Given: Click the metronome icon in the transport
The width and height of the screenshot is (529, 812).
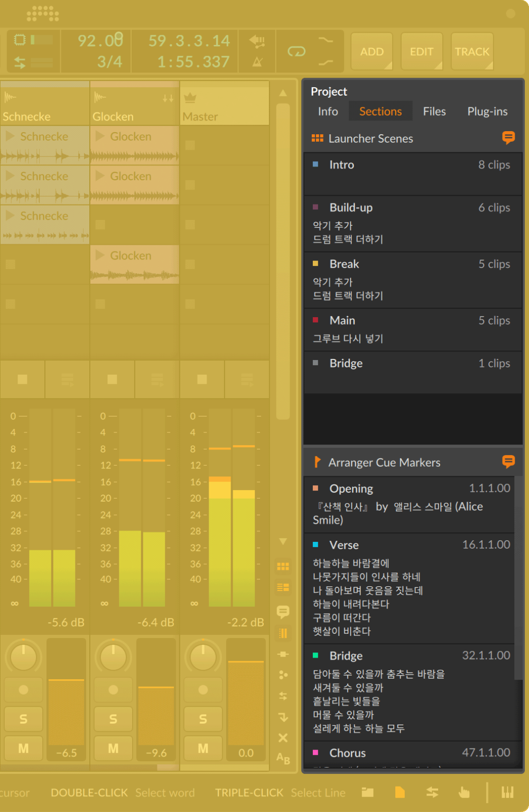Looking at the screenshot, I should click(257, 61).
